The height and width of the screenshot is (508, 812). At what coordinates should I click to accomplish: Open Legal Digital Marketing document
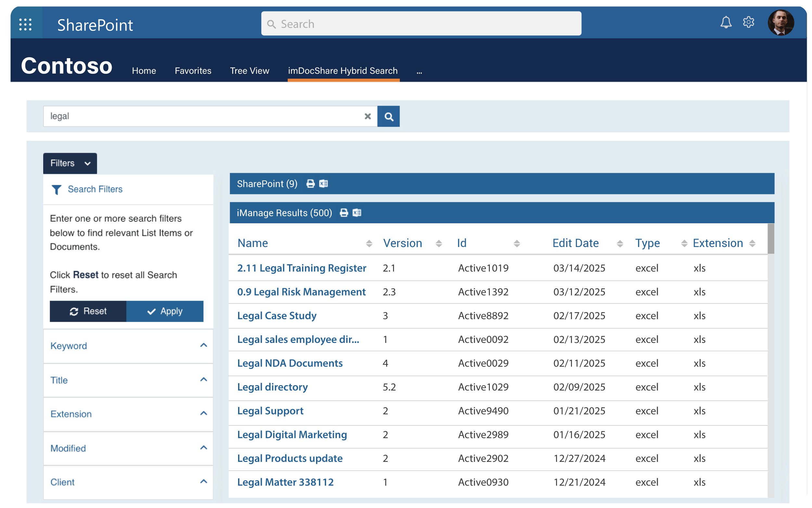(292, 435)
